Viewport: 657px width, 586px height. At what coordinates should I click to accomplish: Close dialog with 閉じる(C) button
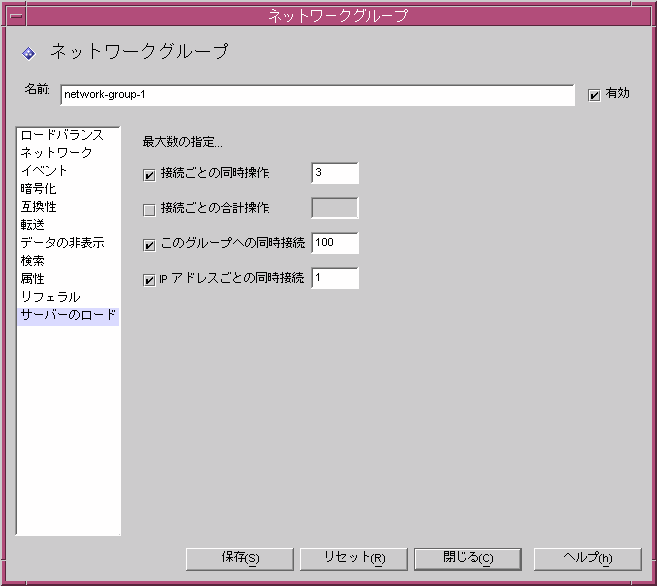(x=468, y=559)
